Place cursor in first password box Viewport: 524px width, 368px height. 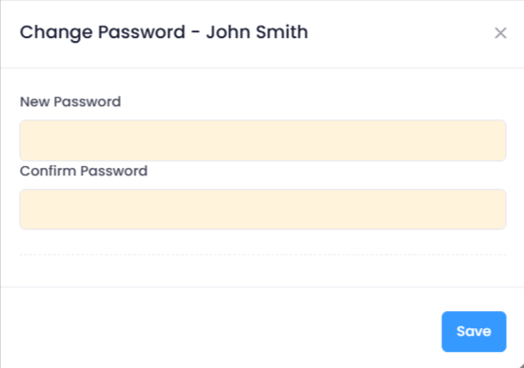coord(263,140)
